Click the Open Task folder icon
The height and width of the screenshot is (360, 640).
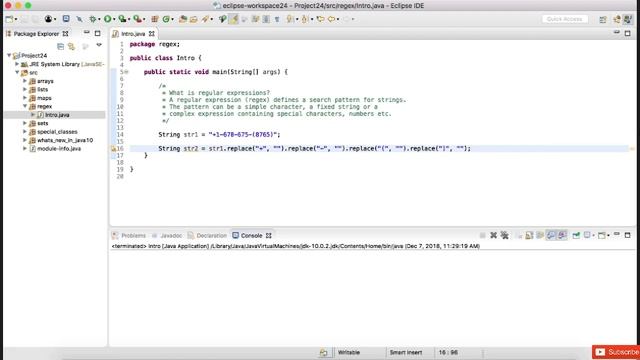tap(193, 19)
